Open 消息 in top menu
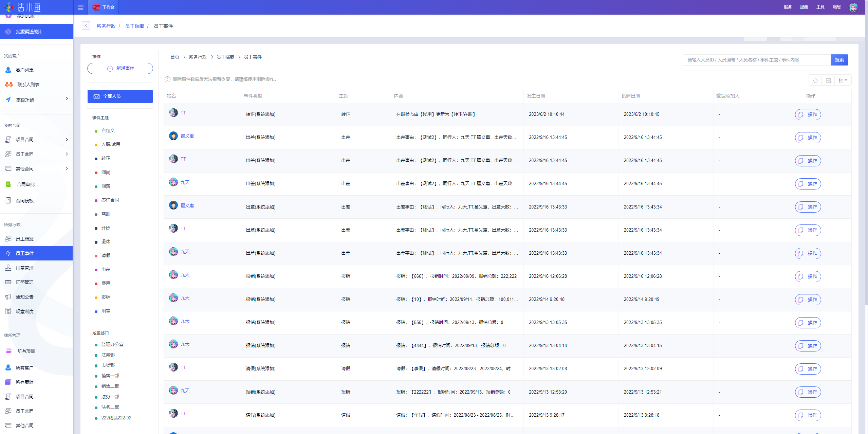Image resolution: width=868 pixels, height=434 pixels. [836, 7]
